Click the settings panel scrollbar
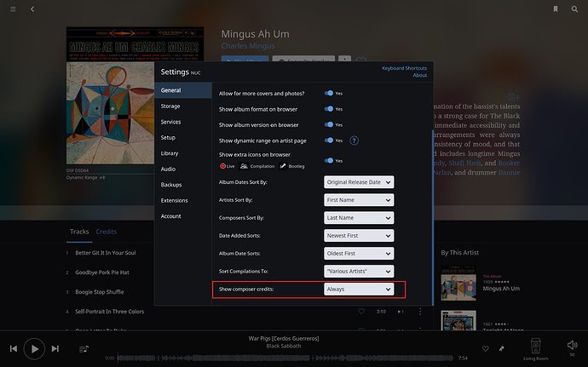Viewport: 588px width, 367px height. [433, 217]
